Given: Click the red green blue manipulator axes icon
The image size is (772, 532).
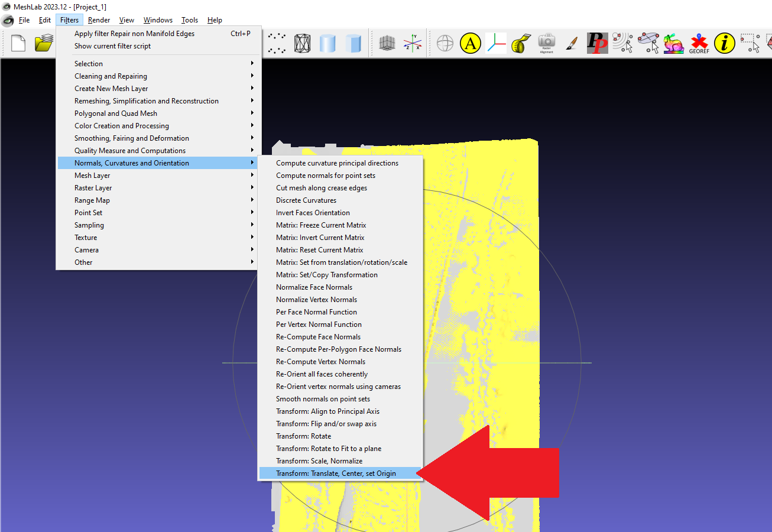Looking at the screenshot, I should (x=496, y=43).
